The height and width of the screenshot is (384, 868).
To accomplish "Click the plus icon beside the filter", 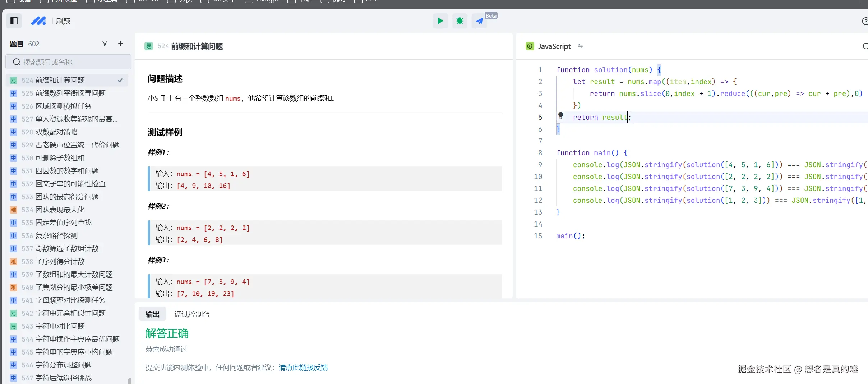I will [x=121, y=44].
